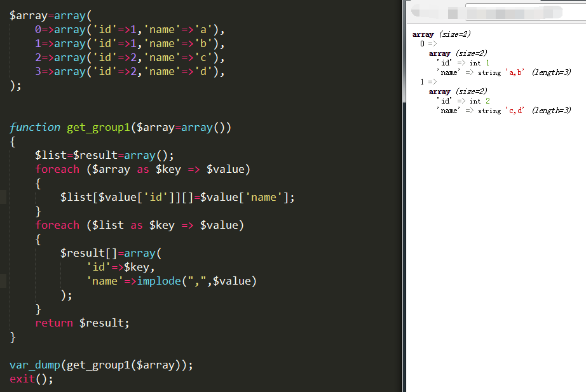This screenshot has width=586, height=392.
Task: Click the "1 =>" key in the output
Action: click(428, 82)
